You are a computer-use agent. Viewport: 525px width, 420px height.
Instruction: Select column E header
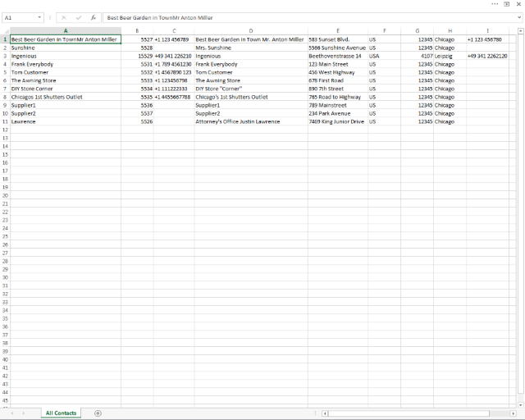tap(338, 31)
